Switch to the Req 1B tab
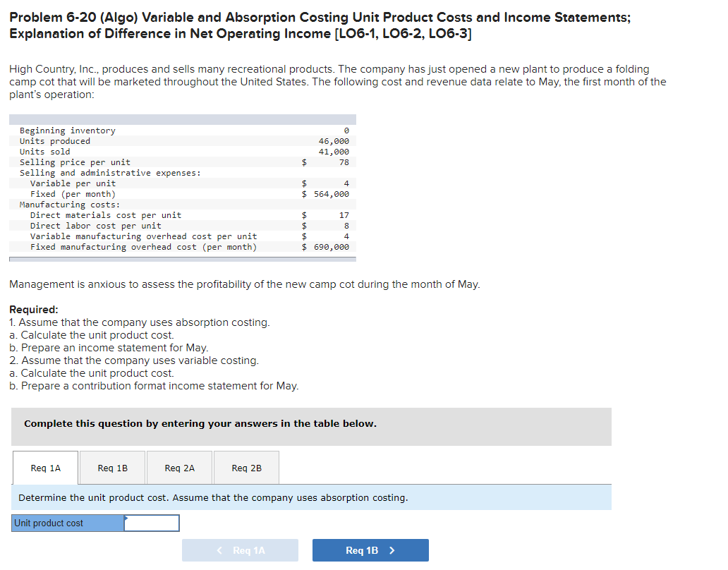This screenshot has height=570, width=728. click(x=111, y=467)
